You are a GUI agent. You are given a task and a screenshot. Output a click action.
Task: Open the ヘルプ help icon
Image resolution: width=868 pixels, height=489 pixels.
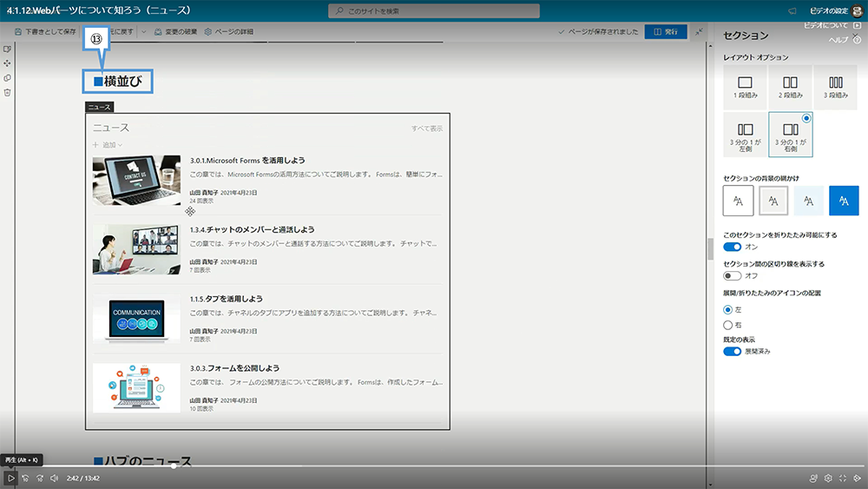tap(857, 40)
